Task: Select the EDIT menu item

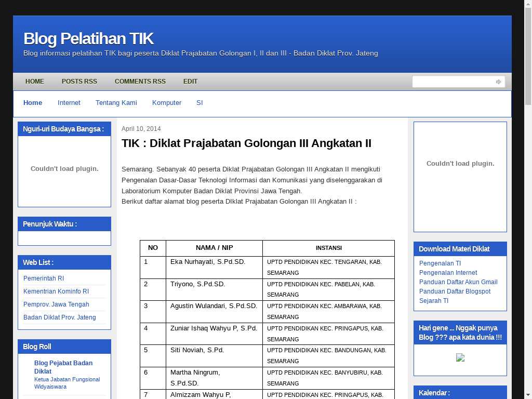Action: 190,82
